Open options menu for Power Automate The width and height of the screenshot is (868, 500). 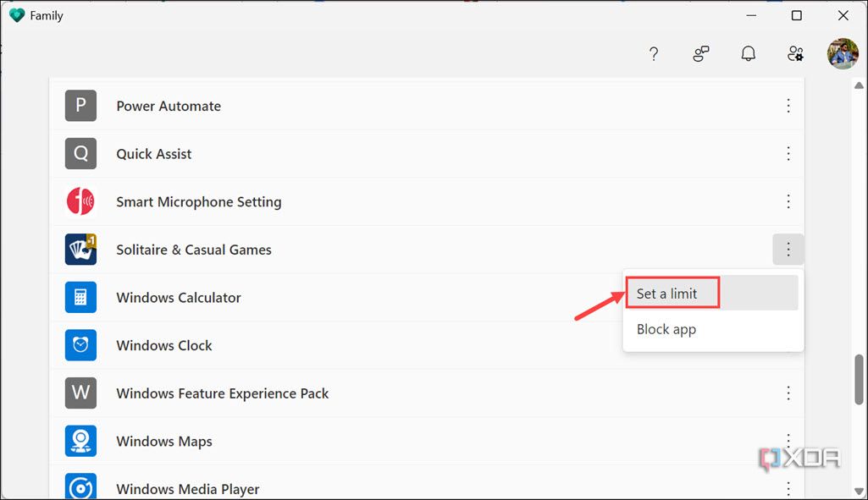point(788,105)
